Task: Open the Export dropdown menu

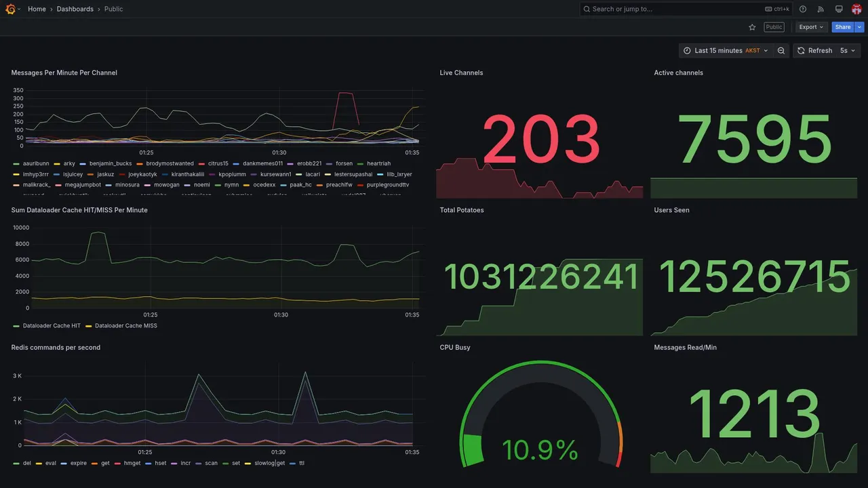Action: (x=811, y=27)
